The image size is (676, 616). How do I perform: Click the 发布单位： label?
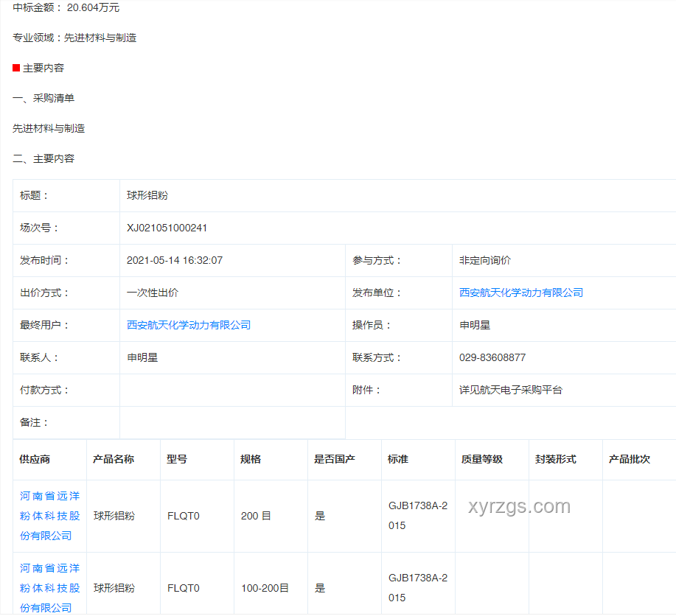(377, 293)
